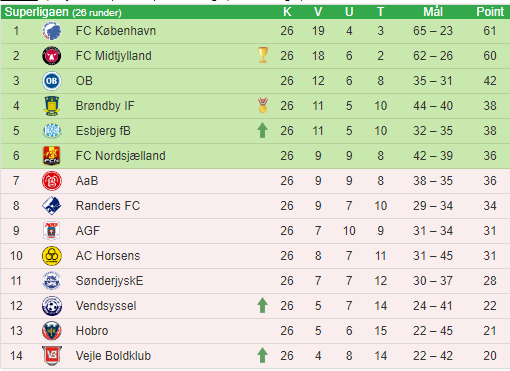Click the Vejle Boldklub club crest
510x371 pixels.
pyautogui.click(x=52, y=356)
